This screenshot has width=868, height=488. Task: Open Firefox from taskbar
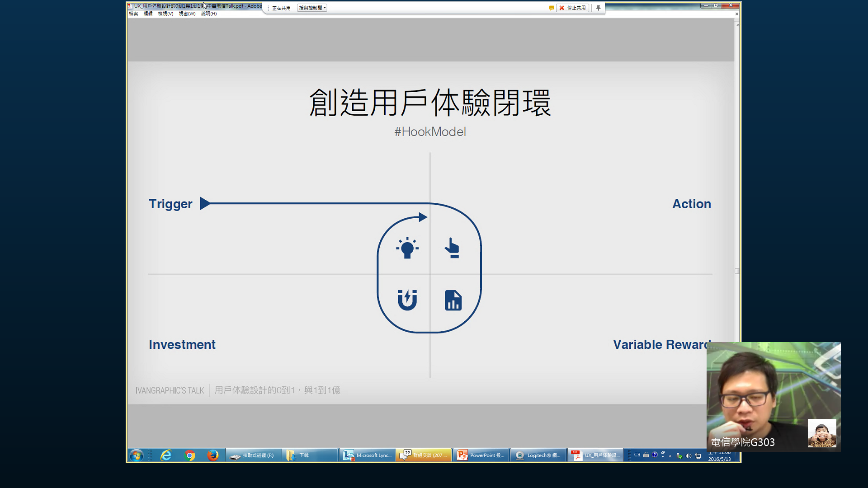[x=212, y=455]
